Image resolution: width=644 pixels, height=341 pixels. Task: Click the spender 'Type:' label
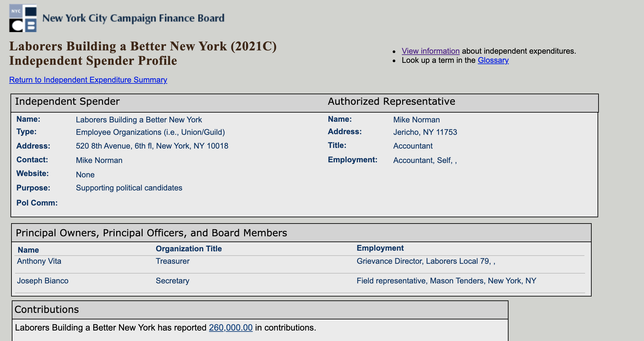(x=27, y=132)
